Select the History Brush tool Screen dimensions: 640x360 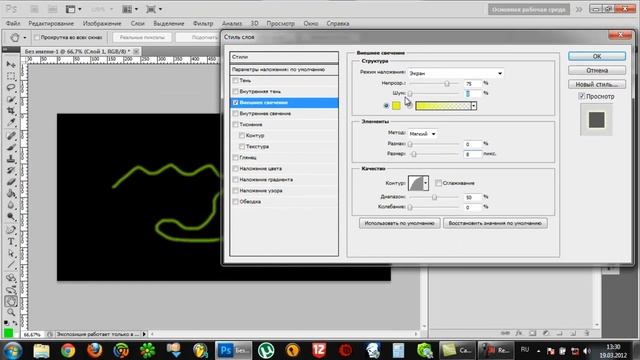click(11, 170)
